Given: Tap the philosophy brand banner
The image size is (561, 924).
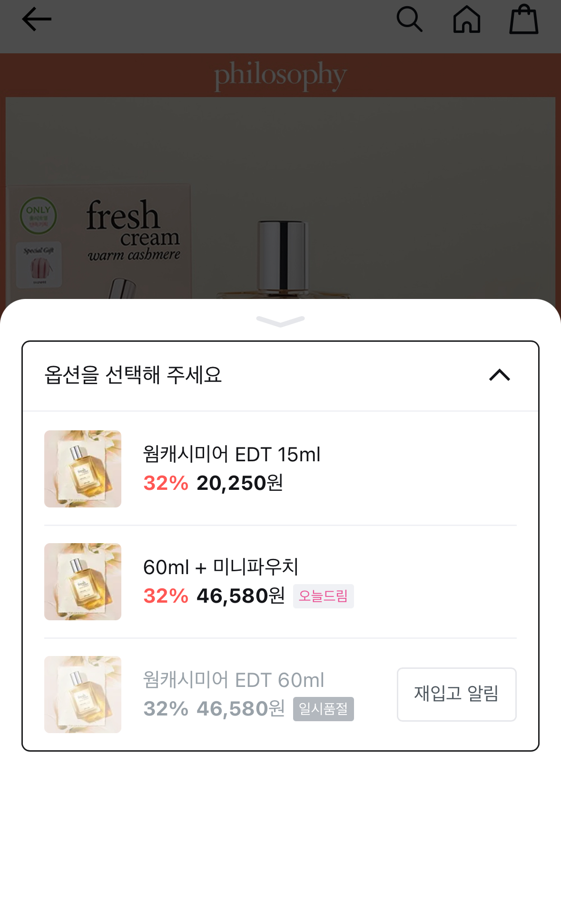Looking at the screenshot, I should tap(280, 75).
